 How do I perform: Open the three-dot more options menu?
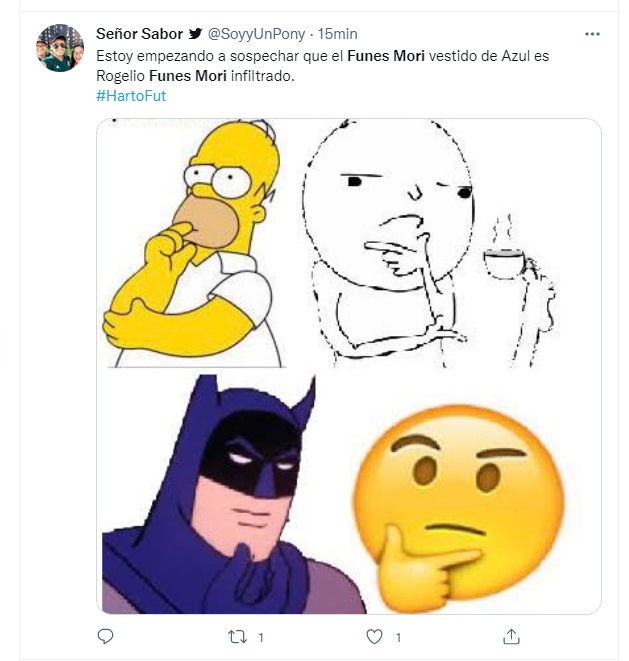(592, 34)
